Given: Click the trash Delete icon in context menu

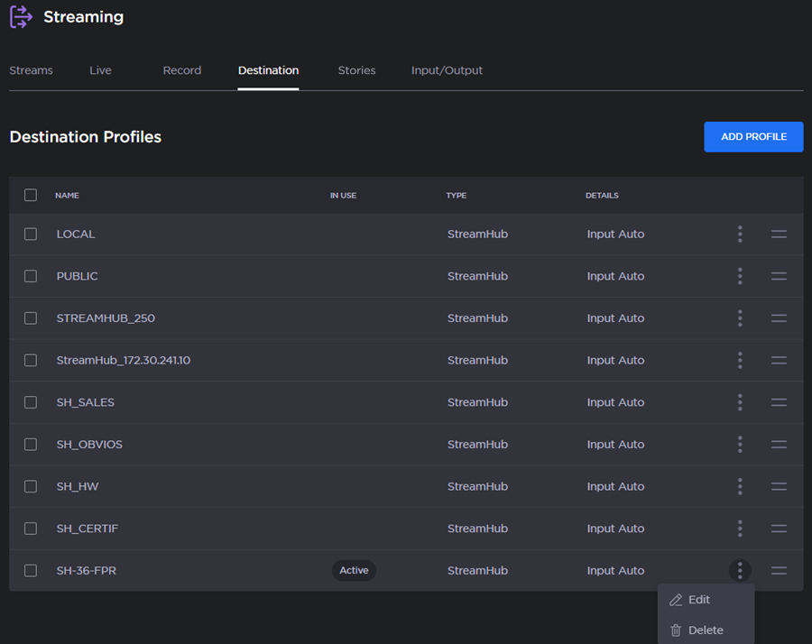Looking at the screenshot, I should click(x=675, y=630).
